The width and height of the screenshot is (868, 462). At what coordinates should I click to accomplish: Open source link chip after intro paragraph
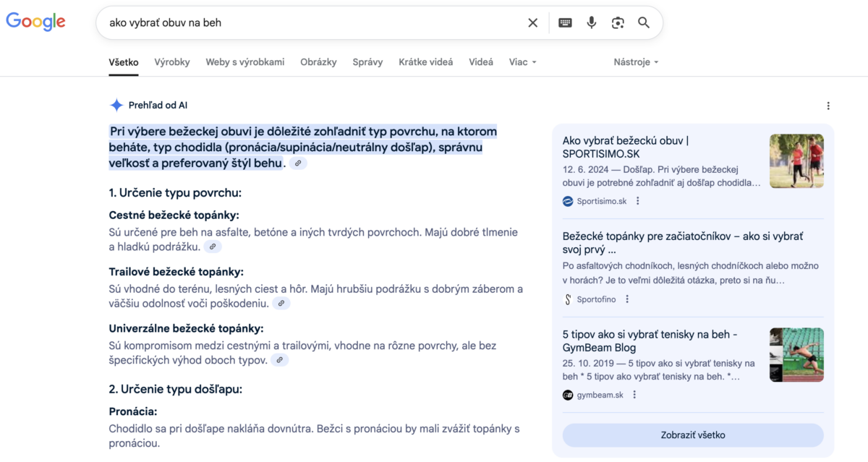[298, 164]
